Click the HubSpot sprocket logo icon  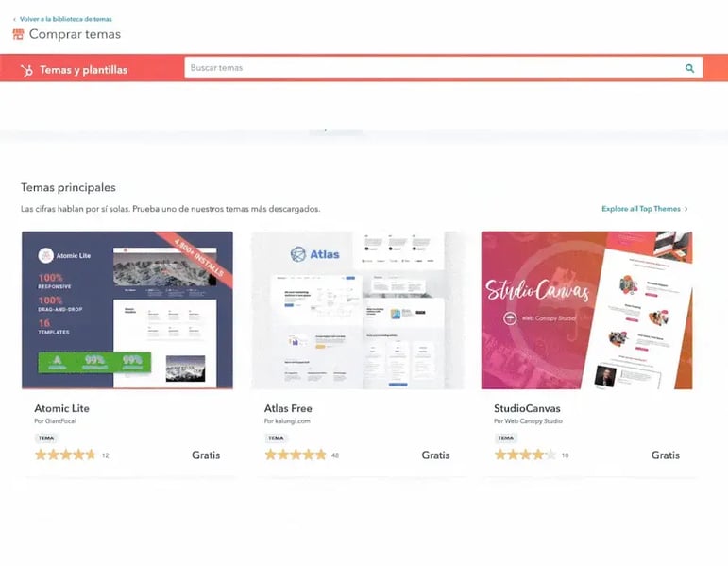pyautogui.click(x=26, y=69)
